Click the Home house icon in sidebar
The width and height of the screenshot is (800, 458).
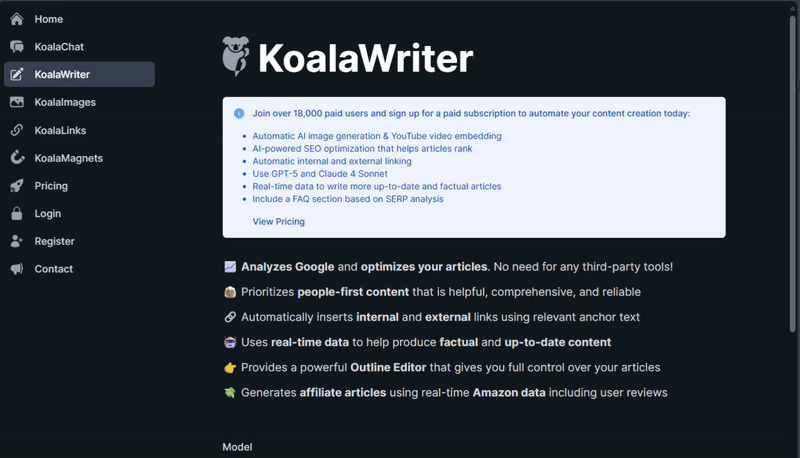[16, 19]
